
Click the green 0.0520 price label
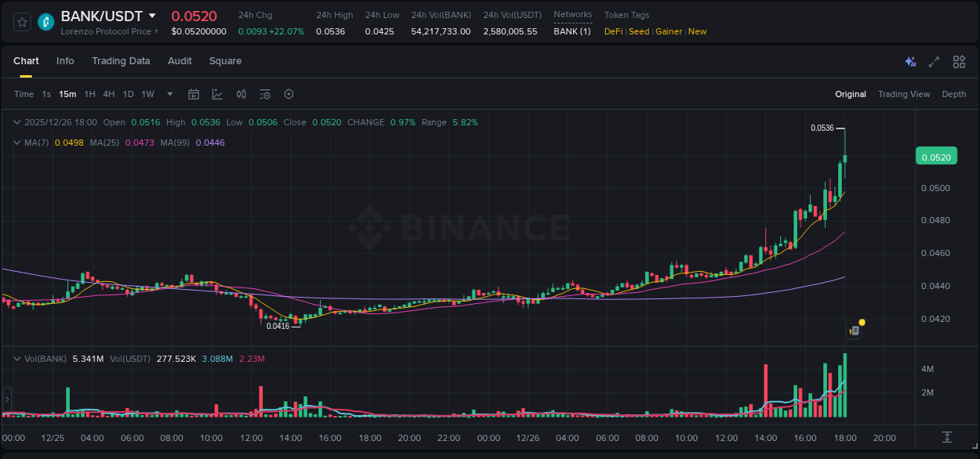tap(936, 156)
